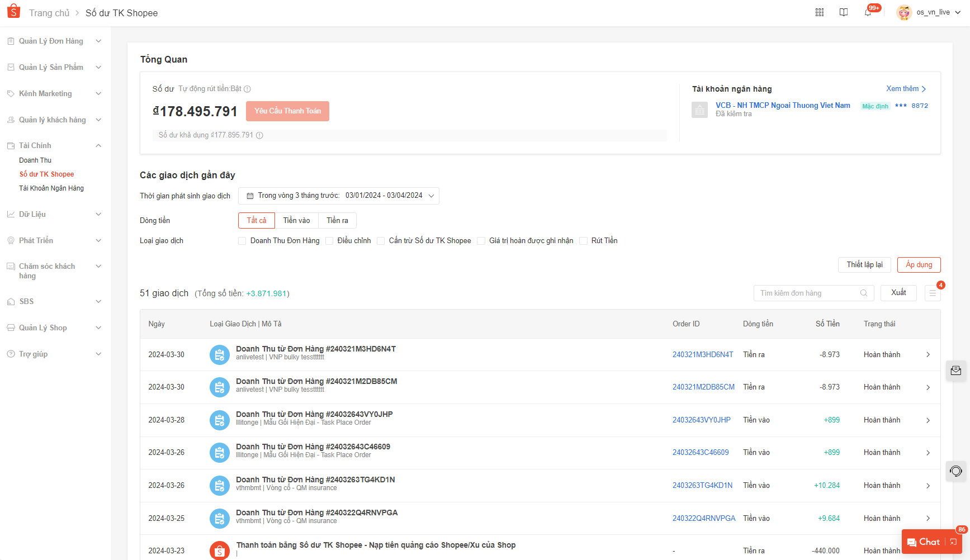Click the Yêu Cầu Thanh Toán button
Image resolution: width=970 pixels, height=560 pixels.
pyautogui.click(x=287, y=111)
